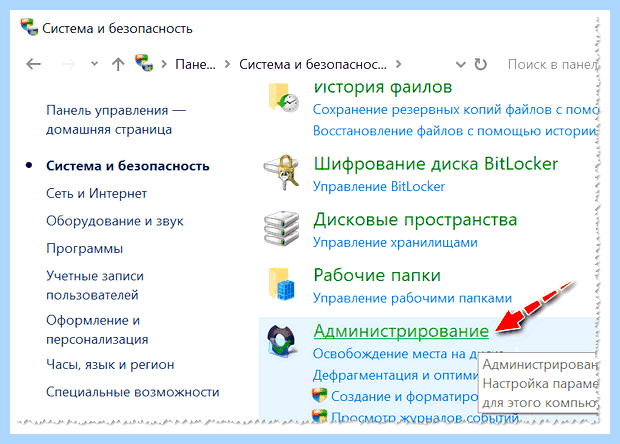Open 'Сеть и Интернет' category
Image resolution: width=620 pixels, height=444 pixels.
96,193
